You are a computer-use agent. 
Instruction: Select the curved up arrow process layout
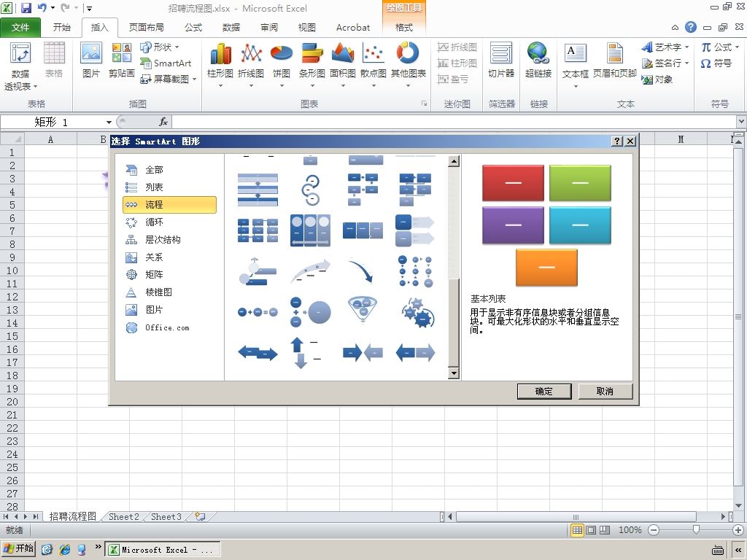coord(310,271)
